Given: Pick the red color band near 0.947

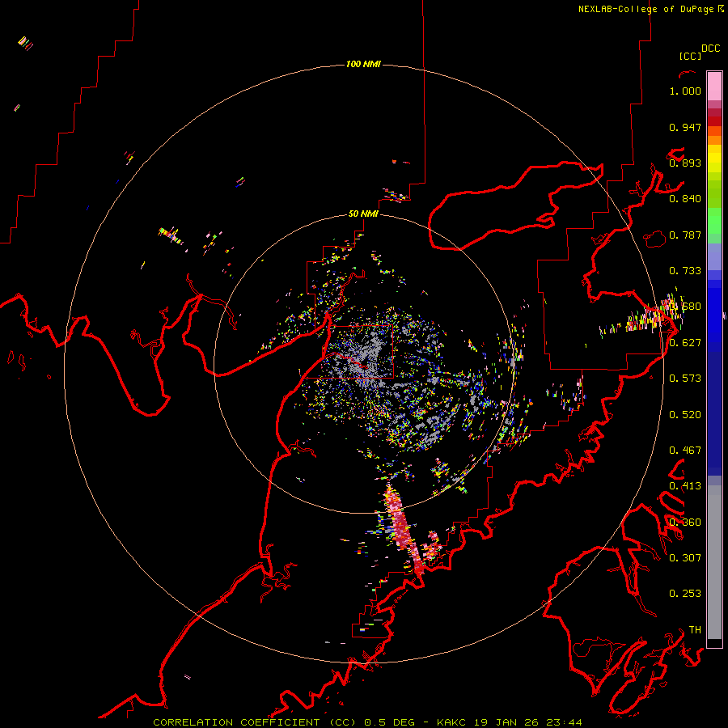Looking at the screenshot, I should (x=714, y=121).
